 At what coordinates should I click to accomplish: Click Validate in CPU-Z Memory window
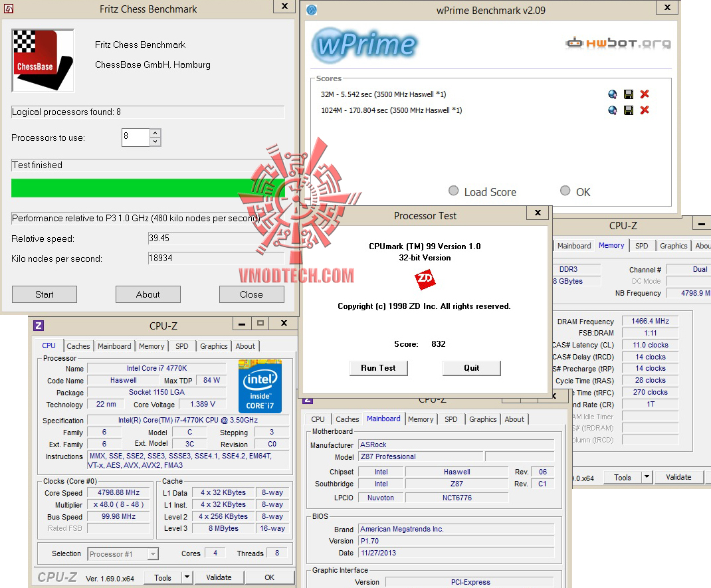click(x=678, y=477)
